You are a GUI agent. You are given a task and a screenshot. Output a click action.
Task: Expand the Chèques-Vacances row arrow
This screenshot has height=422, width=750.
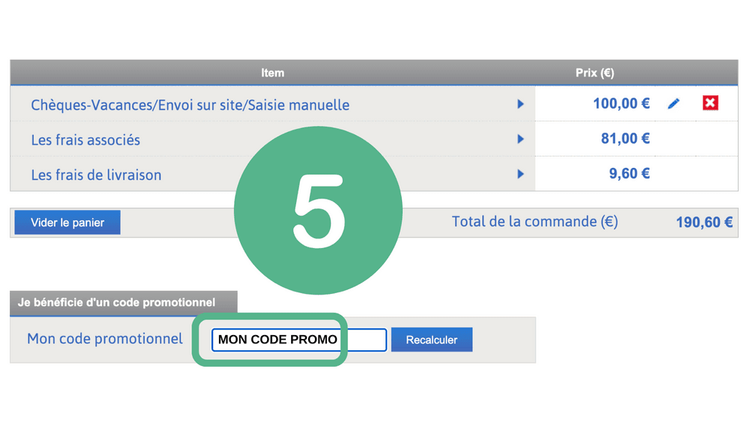(x=520, y=104)
